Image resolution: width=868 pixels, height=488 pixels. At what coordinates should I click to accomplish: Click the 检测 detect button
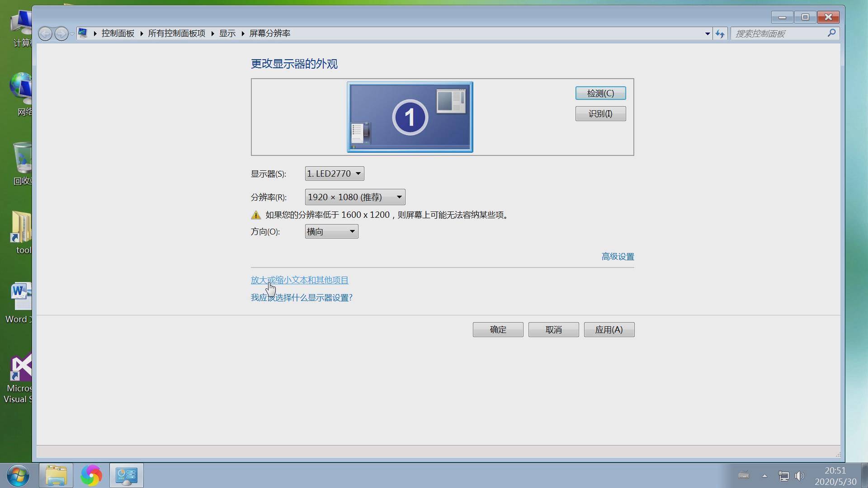tap(600, 93)
